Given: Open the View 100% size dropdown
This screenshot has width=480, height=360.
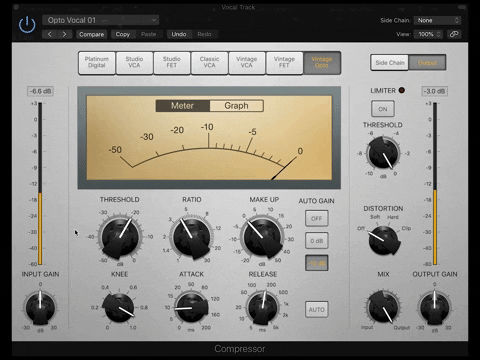Looking at the screenshot, I should tap(428, 34).
